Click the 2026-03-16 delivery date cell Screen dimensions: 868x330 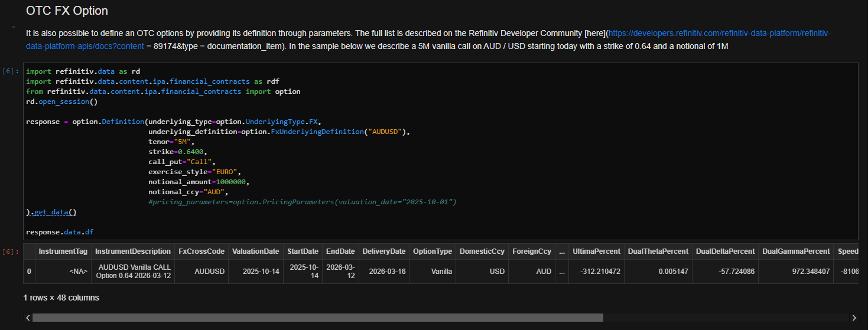[384, 272]
